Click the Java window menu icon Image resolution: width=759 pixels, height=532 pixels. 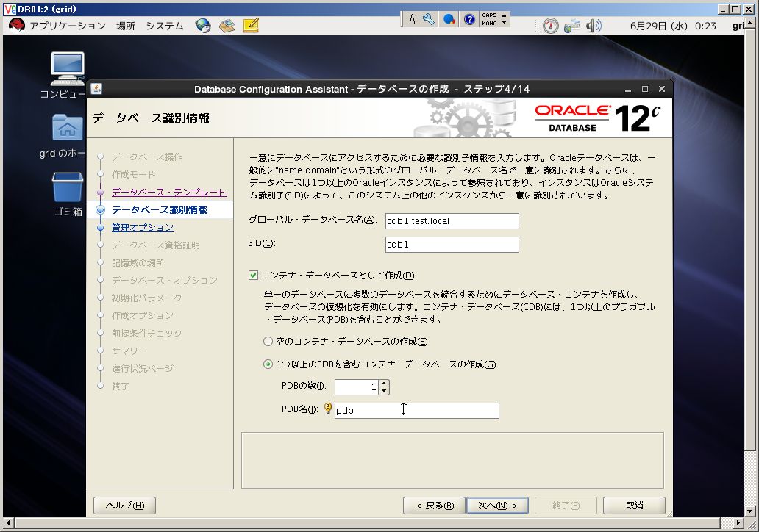[x=96, y=89]
